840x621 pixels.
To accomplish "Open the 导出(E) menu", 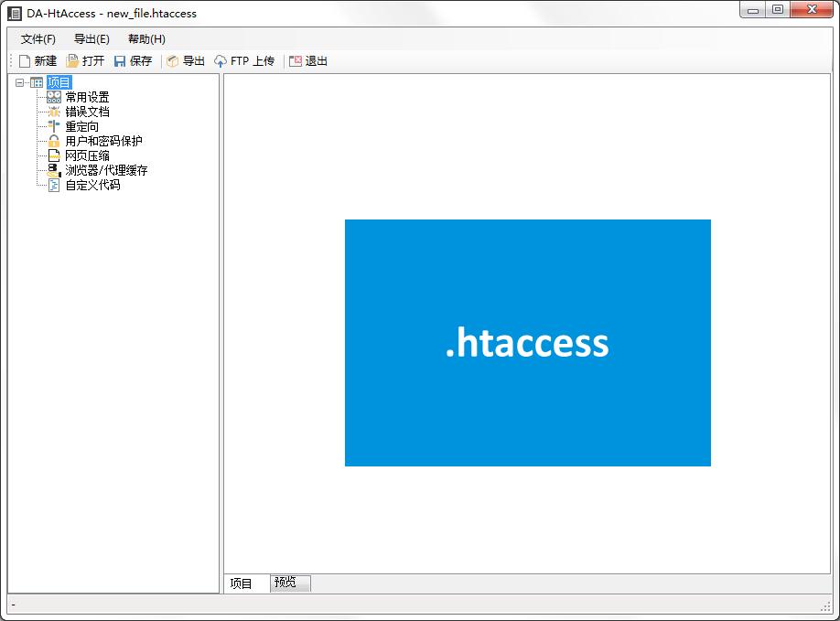I will (90, 38).
